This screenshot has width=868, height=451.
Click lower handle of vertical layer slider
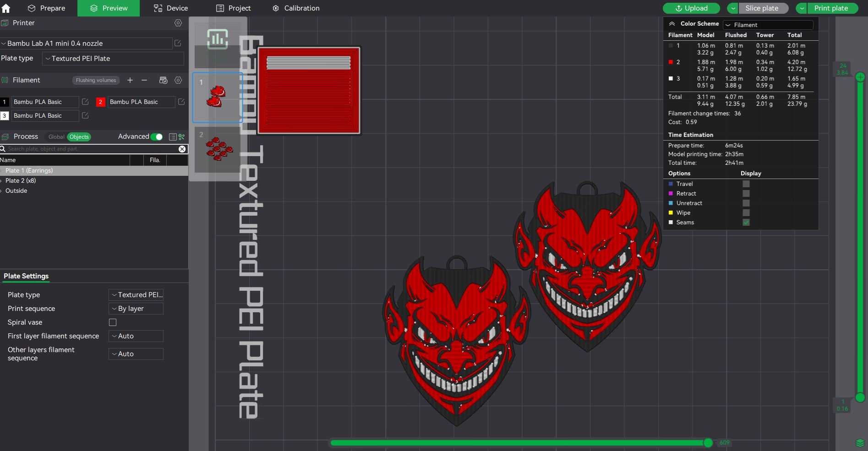pos(860,397)
